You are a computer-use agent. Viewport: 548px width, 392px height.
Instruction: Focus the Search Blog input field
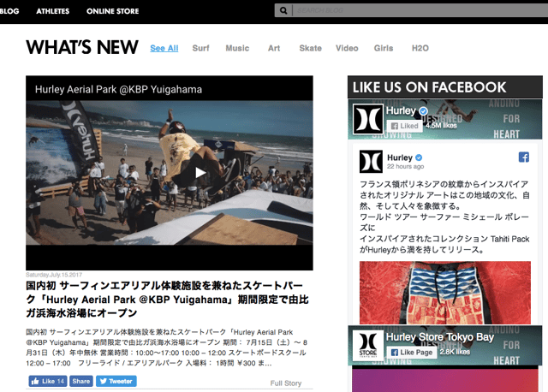coord(420,10)
